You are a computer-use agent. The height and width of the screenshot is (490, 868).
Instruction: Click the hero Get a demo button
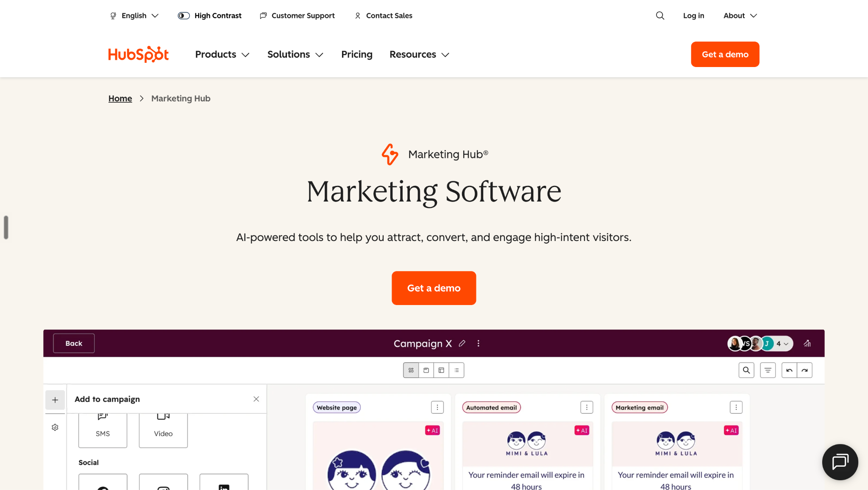pyautogui.click(x=434, y=288)
